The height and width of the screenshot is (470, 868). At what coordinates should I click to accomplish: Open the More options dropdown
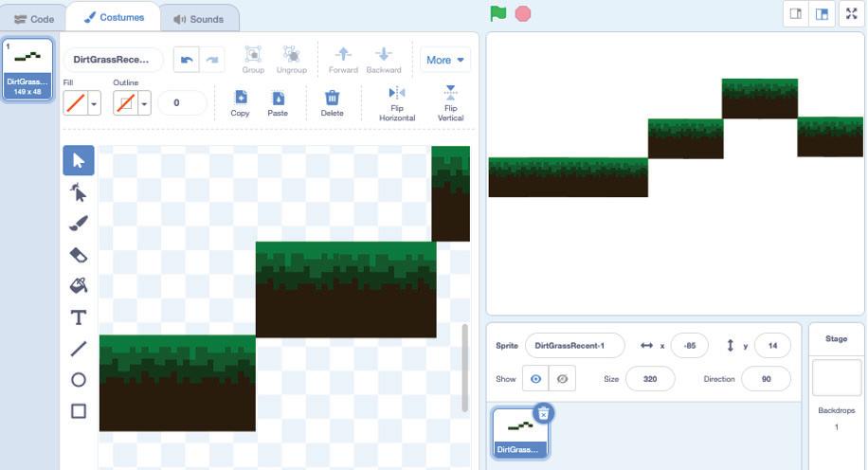[x=445, y=60]
